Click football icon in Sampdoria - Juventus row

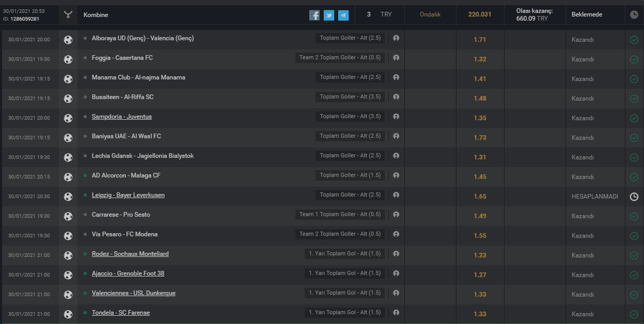(68, 118)
